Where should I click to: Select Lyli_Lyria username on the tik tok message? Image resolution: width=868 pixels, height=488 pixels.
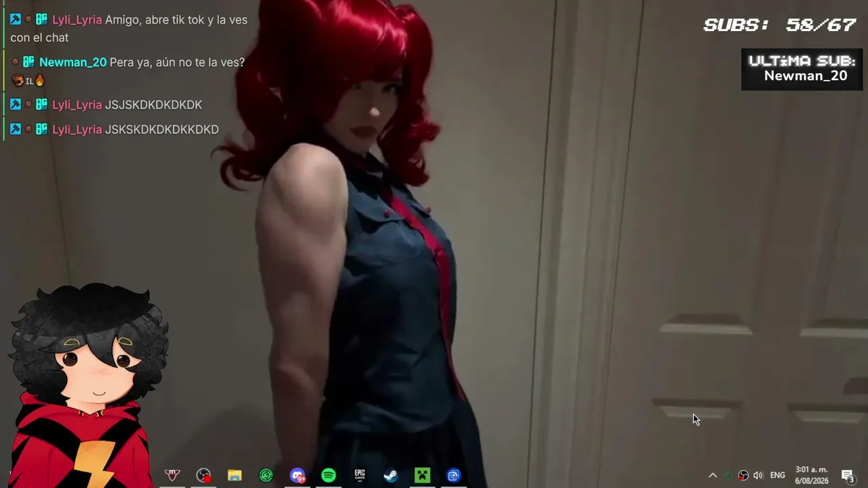[x=77, y=20]
